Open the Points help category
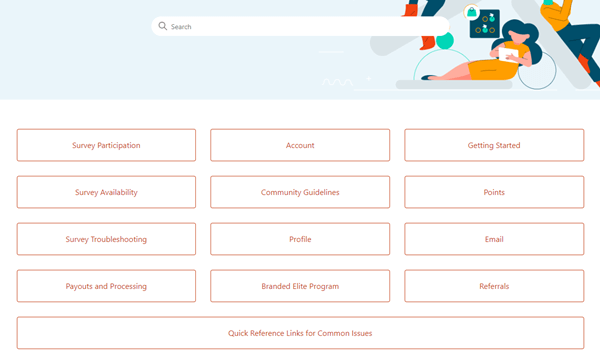 (494, 192)
